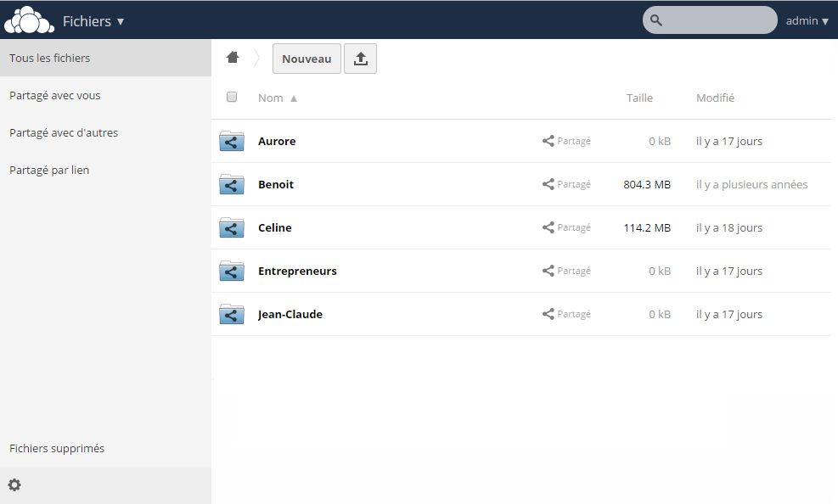The height and width of the screenshot is (504, 838).
Task: Open Partagé avec vous view
Action: pyautogui.click(x=106, y=95)
